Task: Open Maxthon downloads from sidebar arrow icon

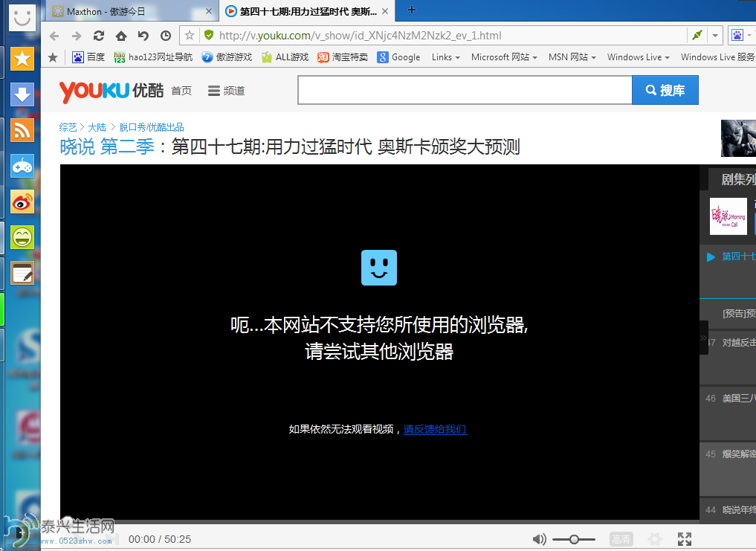Action: 22,94
